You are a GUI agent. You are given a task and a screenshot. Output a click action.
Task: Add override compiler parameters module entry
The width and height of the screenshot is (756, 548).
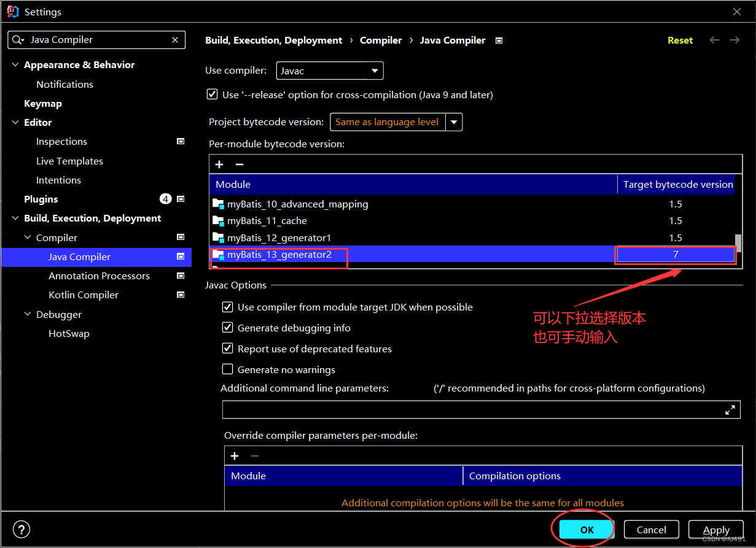(235, 456)
